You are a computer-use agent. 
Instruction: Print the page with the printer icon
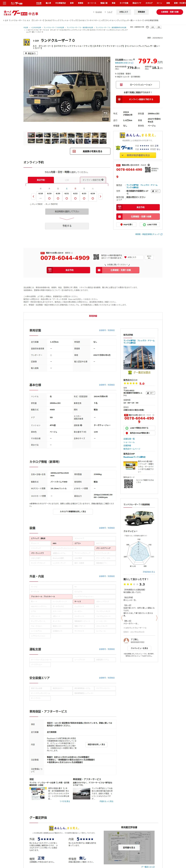click(x=147, y=27)
